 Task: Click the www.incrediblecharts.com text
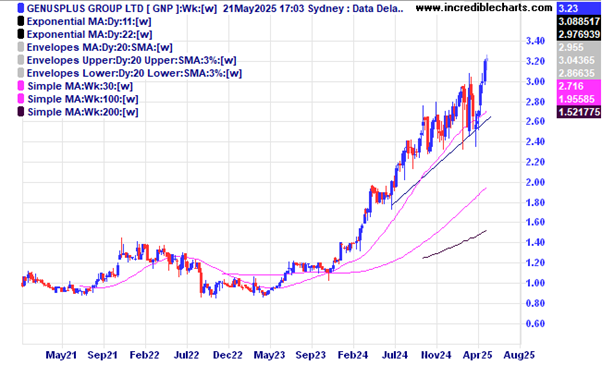pyautogui.click(x=484, y=8)
